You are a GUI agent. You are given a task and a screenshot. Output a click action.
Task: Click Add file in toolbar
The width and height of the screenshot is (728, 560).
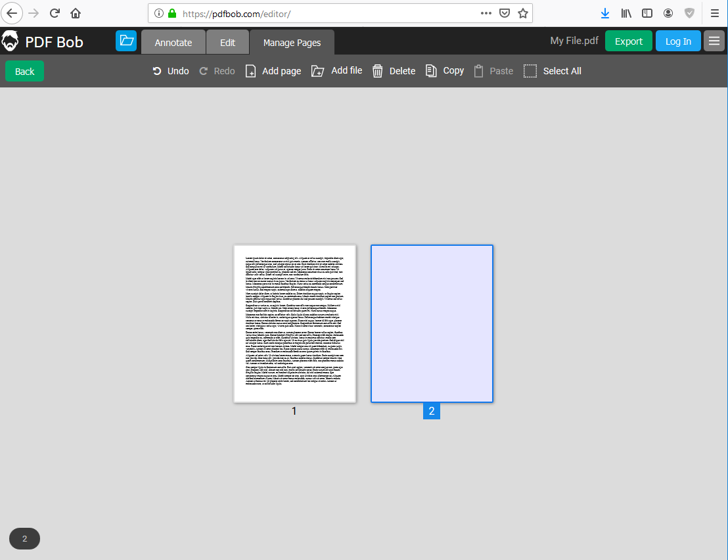(x=336, y=70)
